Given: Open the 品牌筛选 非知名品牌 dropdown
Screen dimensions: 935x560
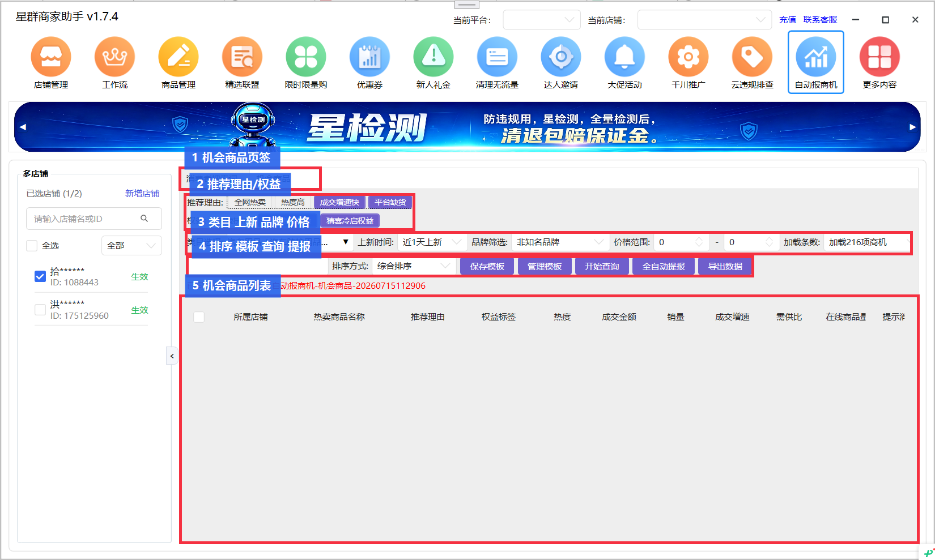Looking at the screenshot, I should [x=560, y=242].
